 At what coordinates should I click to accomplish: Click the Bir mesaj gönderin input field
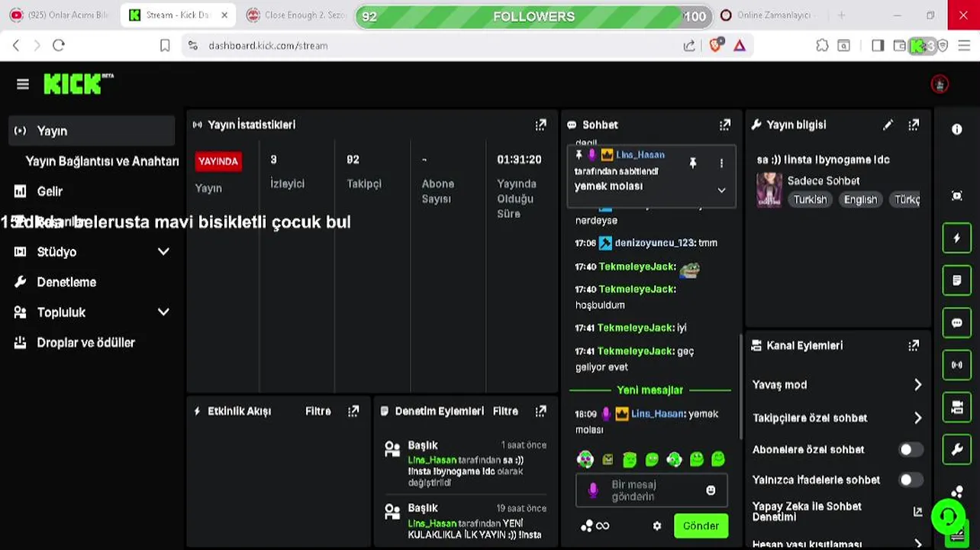(650, 490)
